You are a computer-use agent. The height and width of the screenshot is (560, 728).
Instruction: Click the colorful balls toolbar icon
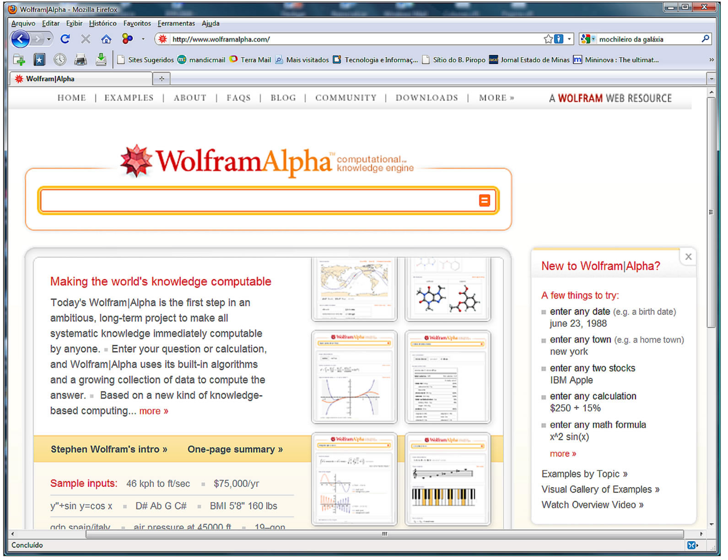pyautogui.click(x=127, y=39)
